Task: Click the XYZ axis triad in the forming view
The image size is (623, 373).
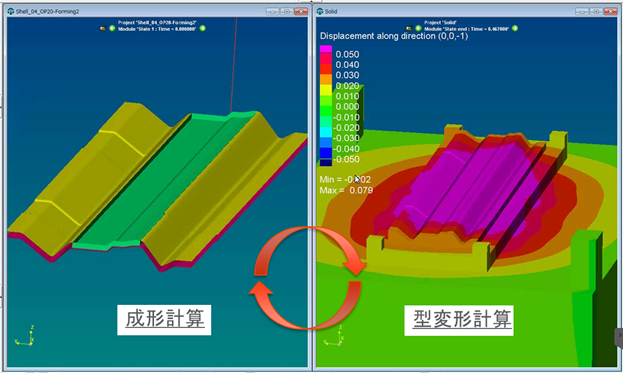Action: 25,336
